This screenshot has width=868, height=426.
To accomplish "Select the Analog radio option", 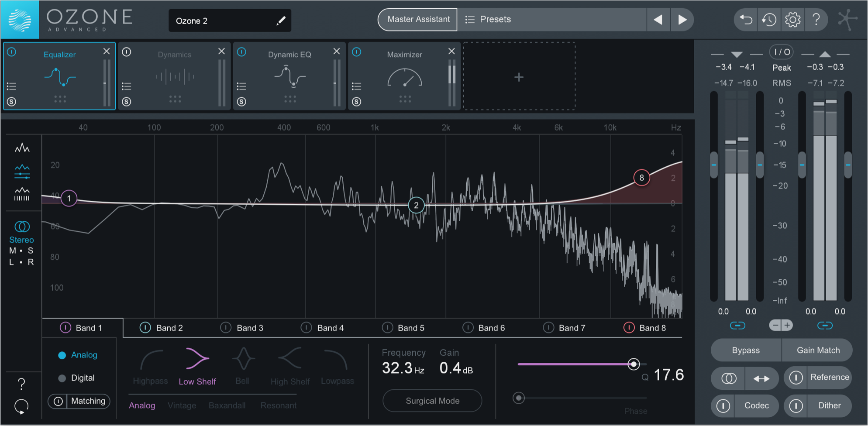I will click(62, 355).
